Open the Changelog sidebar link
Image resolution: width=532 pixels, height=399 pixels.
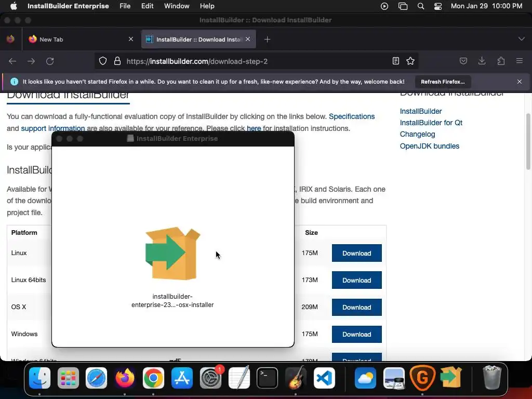417,134
